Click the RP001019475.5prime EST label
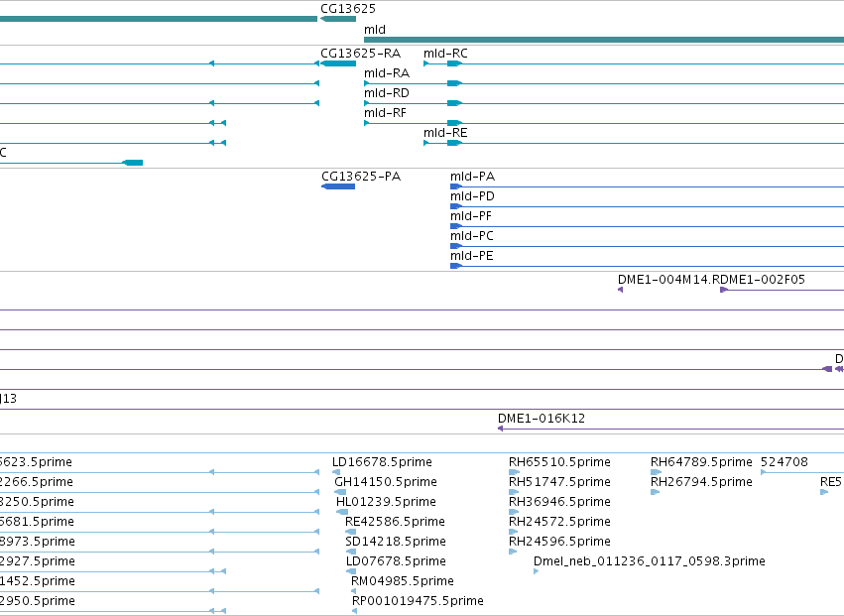 [x=418, y=601]
